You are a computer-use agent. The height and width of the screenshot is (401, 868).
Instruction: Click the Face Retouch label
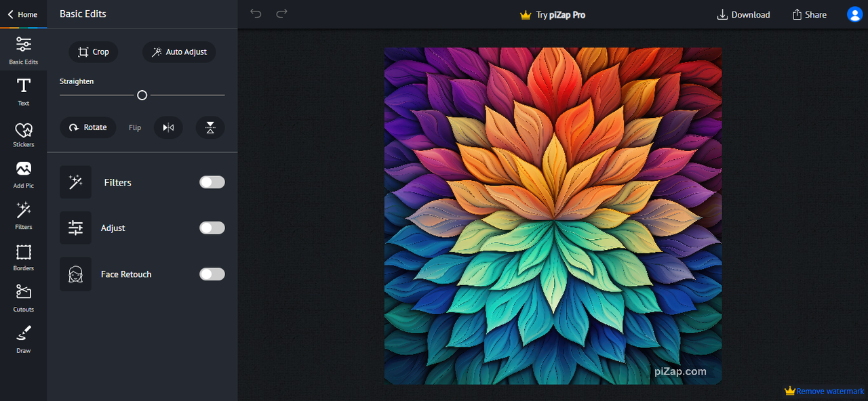(126, 274)
